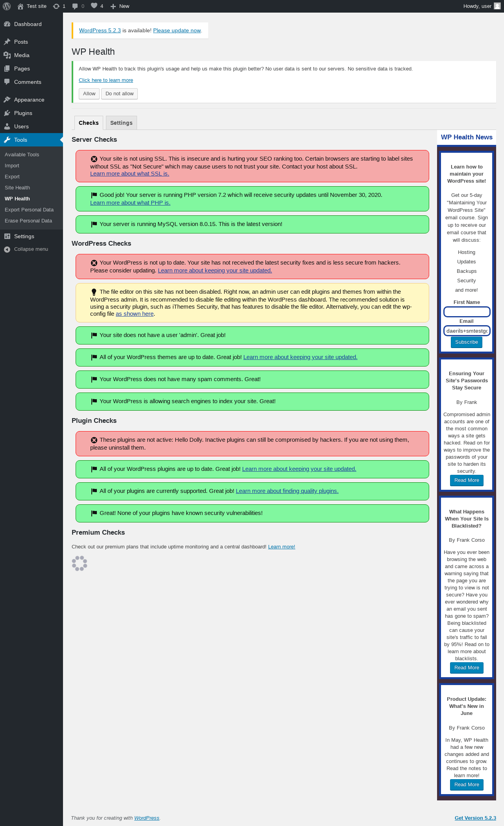Viewport: 504px width, 826px height.
Task: Click the Posts pushpin icon
Action: [7, 42]
